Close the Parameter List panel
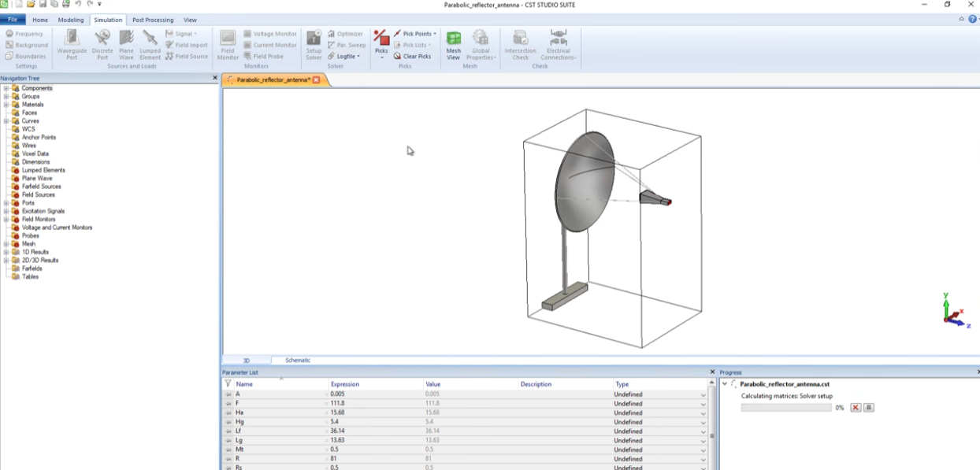Screen dimensions: 980x470 click(x=713, y=372)
